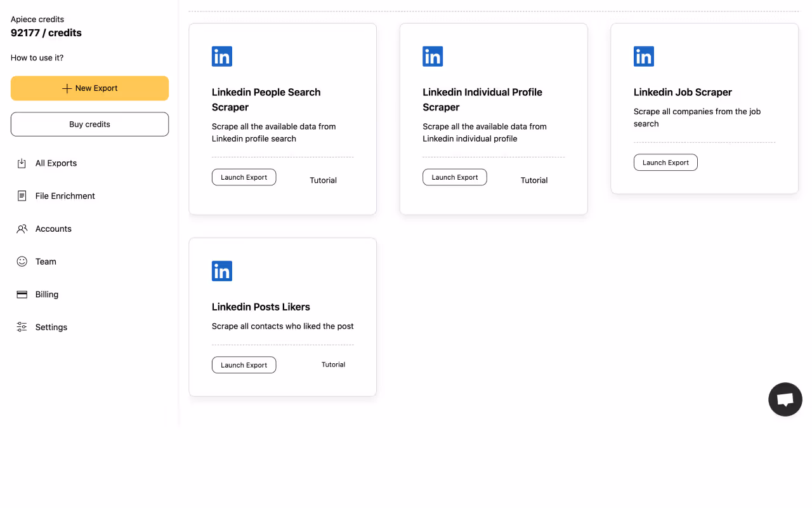Click the Linkedin Job Scraper title
Image resolution: width=812 pixels, height=508 pixels.
(683, 92)
